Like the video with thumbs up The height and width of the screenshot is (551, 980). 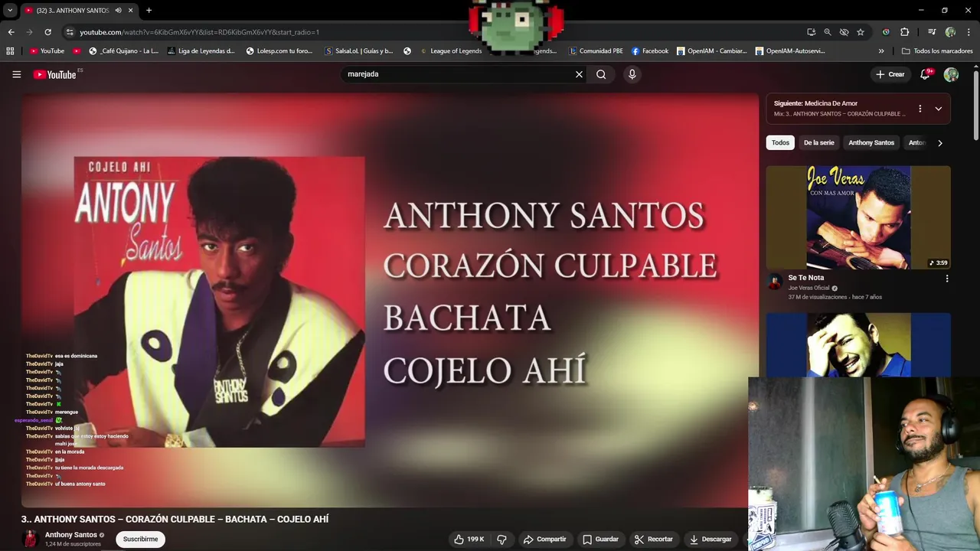tap(469, 540)
